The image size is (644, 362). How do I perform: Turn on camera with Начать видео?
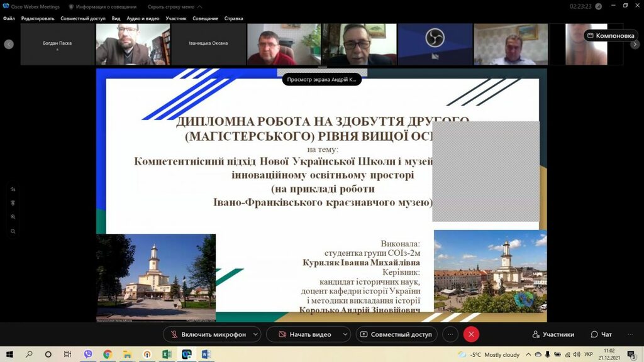304,334
